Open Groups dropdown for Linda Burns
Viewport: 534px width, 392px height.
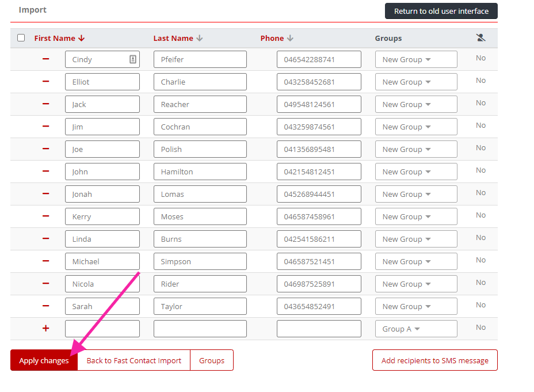(x=416, y=239)
